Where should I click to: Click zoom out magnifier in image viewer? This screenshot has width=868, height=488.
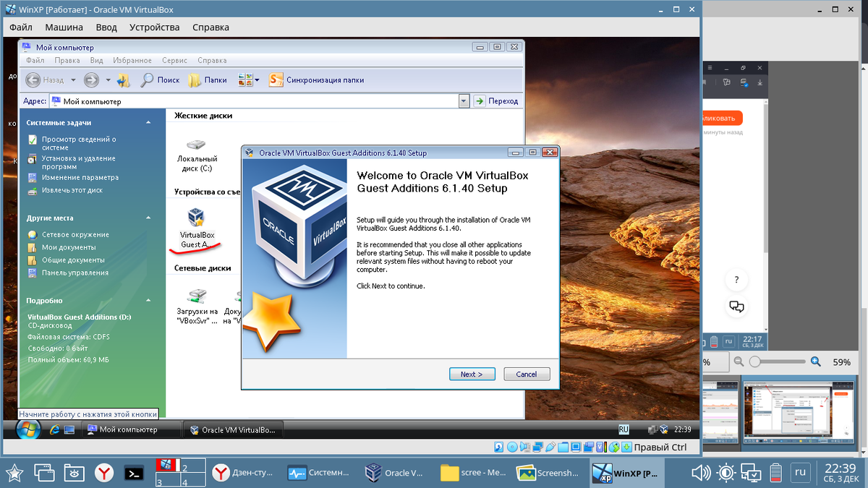(x=739, y=361)
